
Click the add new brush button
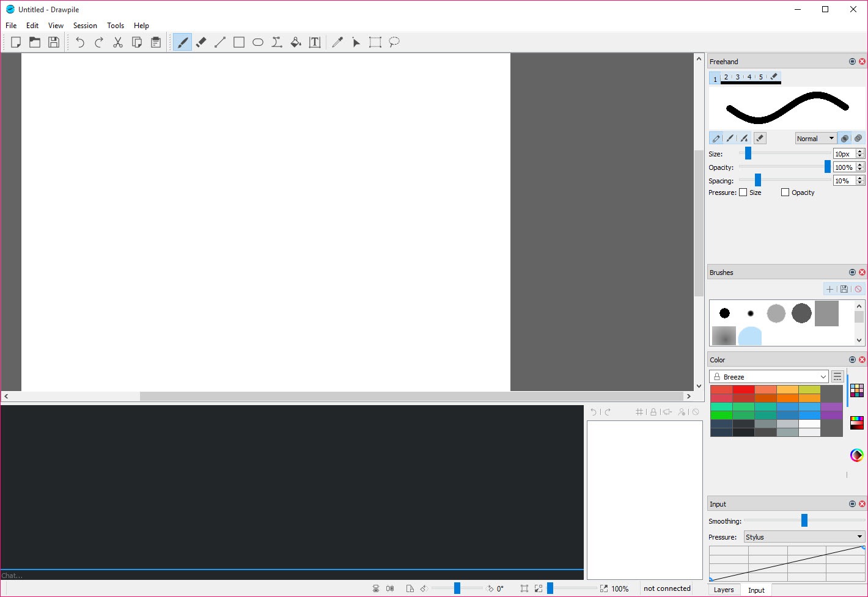click(x=829, y=289)
